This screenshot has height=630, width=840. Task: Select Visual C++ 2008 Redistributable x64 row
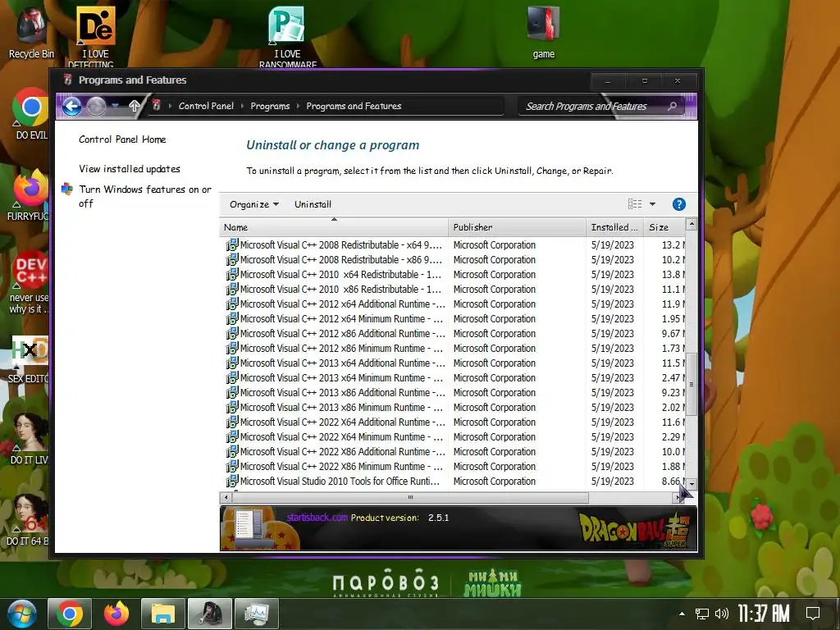[452, 244]
